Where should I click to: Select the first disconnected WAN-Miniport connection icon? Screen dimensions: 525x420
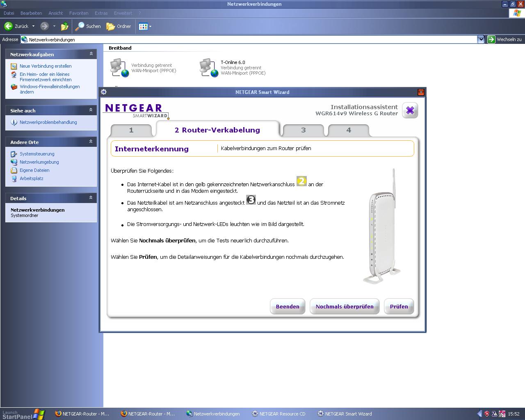[x=120, y=68]
